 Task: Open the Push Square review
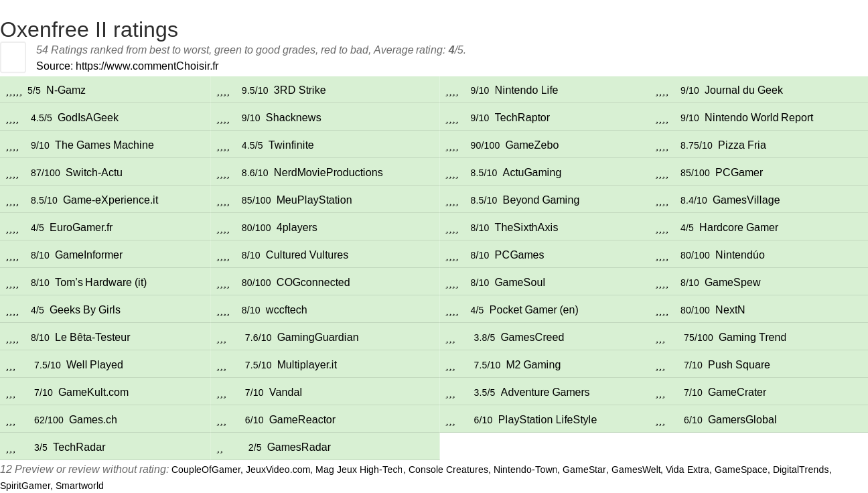[x=739, y=364]
